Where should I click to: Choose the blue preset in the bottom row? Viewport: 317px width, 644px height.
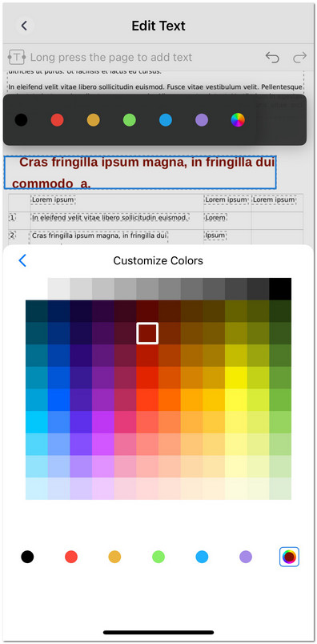coord(202,557)
